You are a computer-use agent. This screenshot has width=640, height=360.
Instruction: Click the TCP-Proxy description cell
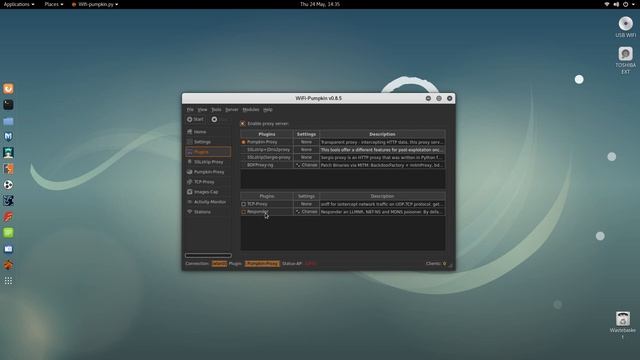coord(382,204)
